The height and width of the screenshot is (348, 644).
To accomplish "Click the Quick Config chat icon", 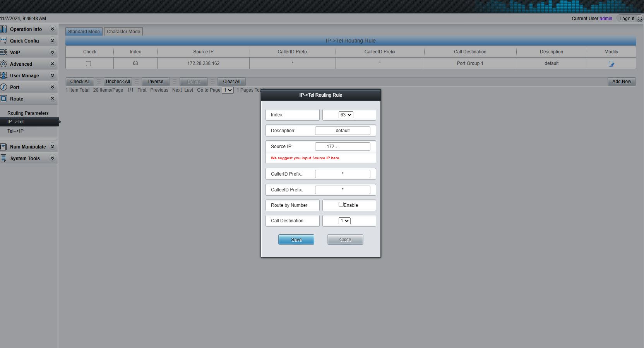I will coord(3,41).
